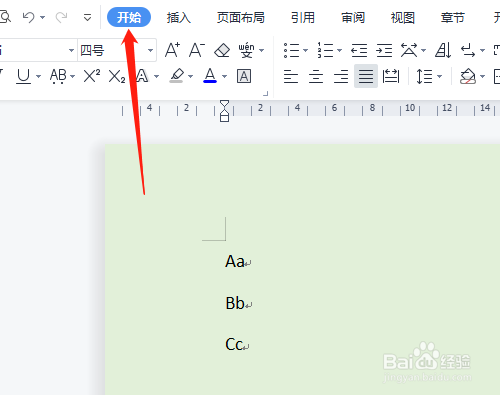Image resolution: width=500 pixels, height=395 pixels.
Task: Toggle underline formatting
Action: click(x=23, y=76)
